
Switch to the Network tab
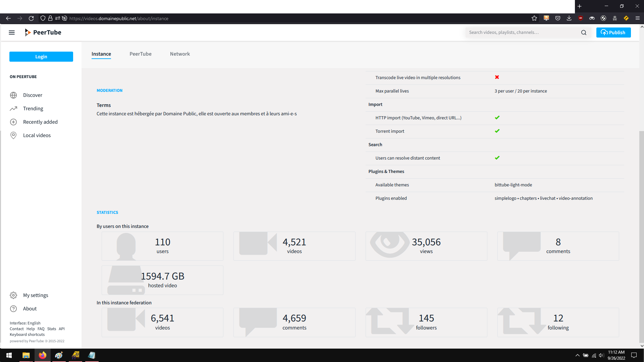tap(180, 54)
